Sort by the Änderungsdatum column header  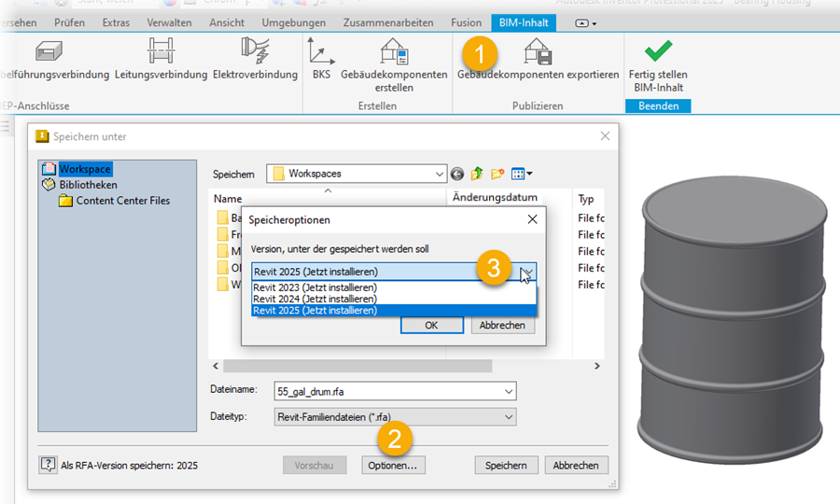(x=495, y=197)
